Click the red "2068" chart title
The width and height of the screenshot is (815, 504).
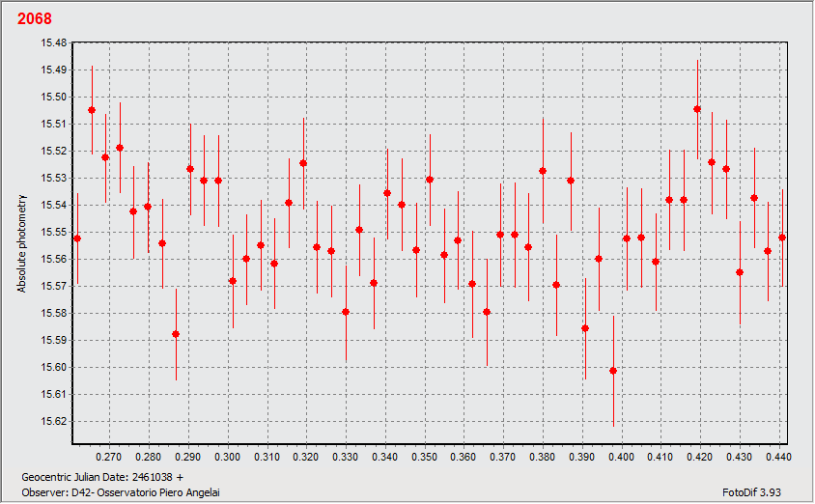pos(35,19)
